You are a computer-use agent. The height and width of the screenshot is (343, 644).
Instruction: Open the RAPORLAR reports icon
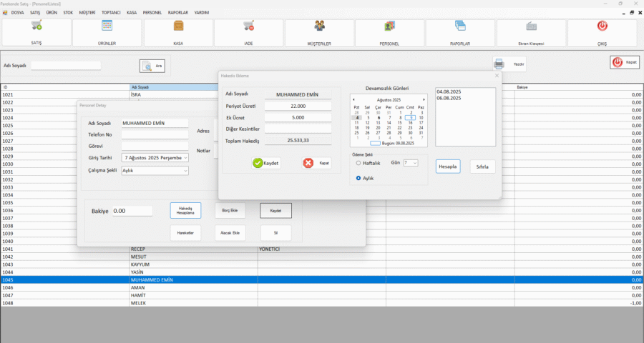[460, 26]
